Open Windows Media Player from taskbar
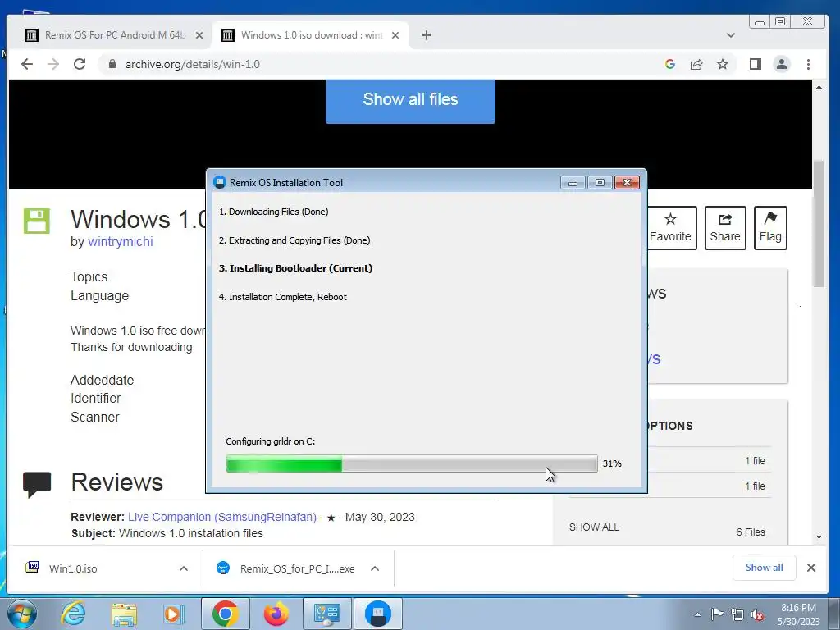The image size is (840, 630). (172, 614)
